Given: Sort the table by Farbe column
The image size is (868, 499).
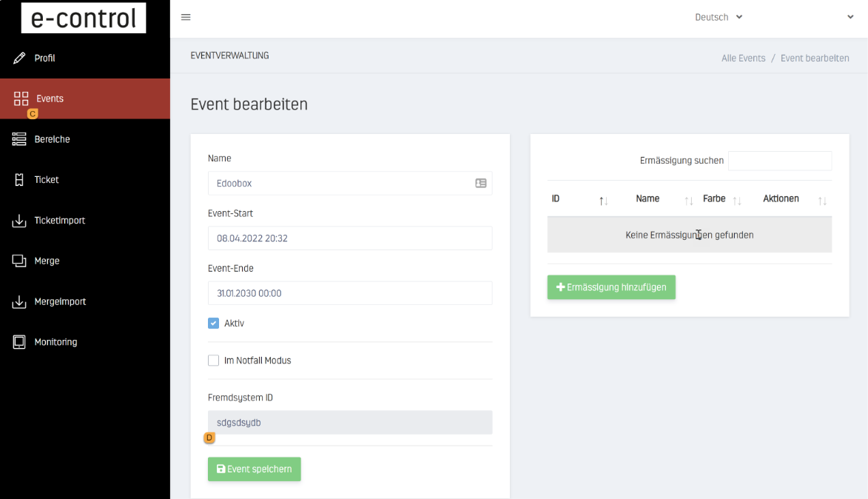Looking at the screenshot, I should (x=736, y=200).
